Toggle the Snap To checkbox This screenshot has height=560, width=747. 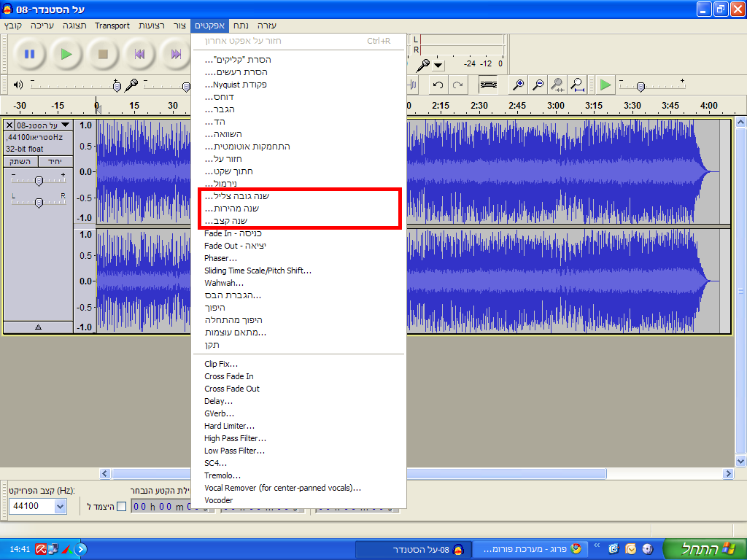coord(122,506)
